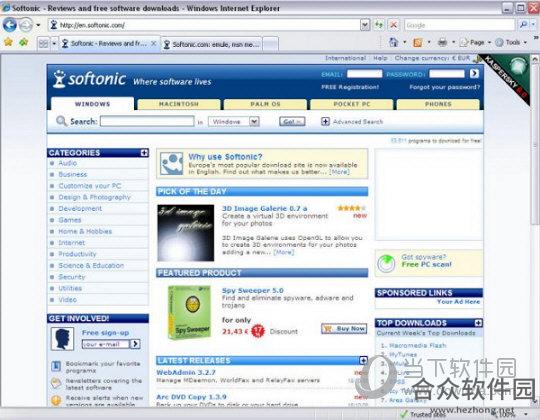Open the Security category
Image resolution: width=540 pixels, height=420 pixels.
tap(72, 277)
